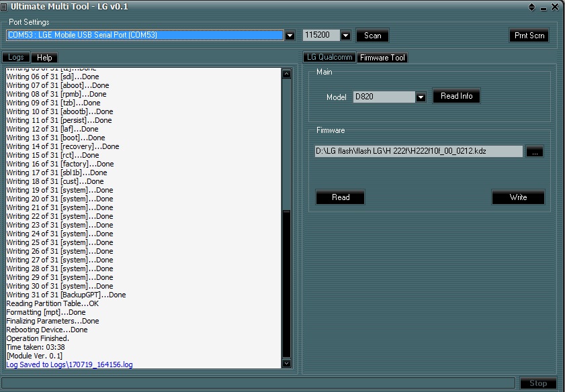Screen dimensions: 565x392
Task: Close the Ultimate Multi Tool window
Action: [x=556, y=7]
